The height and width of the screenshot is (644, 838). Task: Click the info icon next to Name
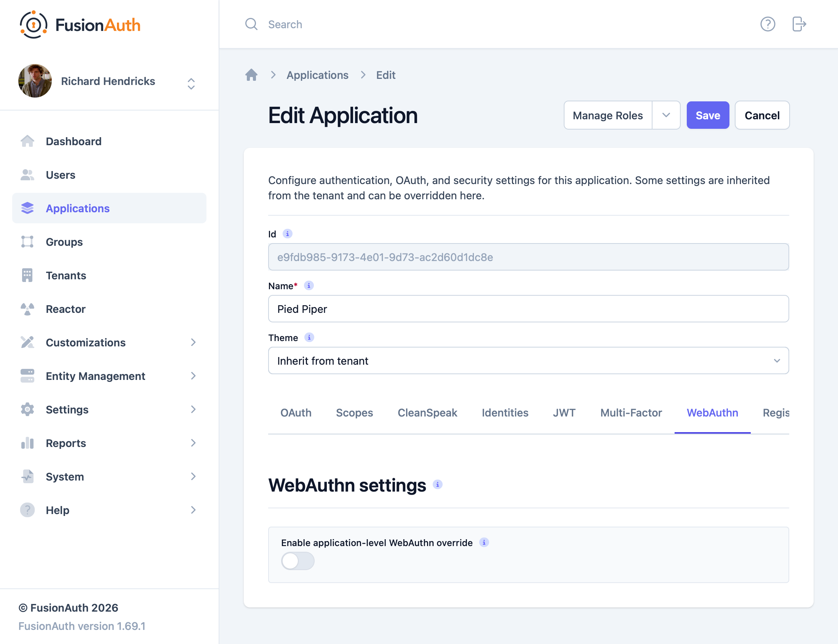tap(309, 285)
